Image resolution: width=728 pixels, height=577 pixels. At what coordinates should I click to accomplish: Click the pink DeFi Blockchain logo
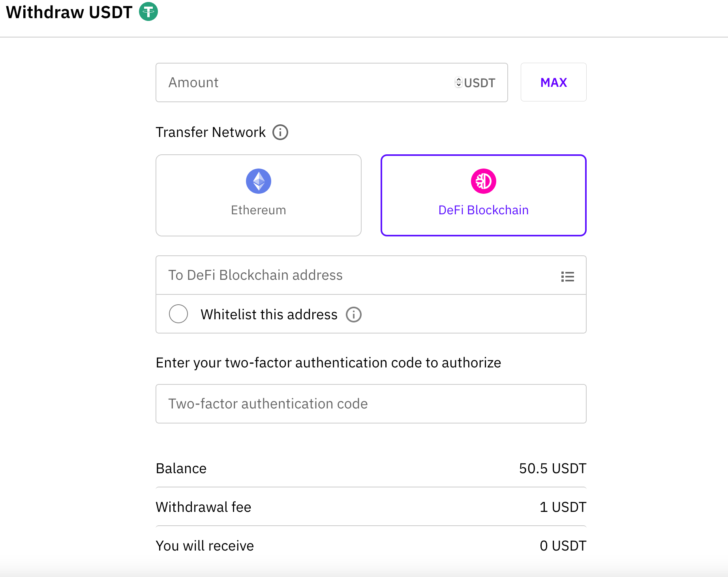[x=483, y=181]
